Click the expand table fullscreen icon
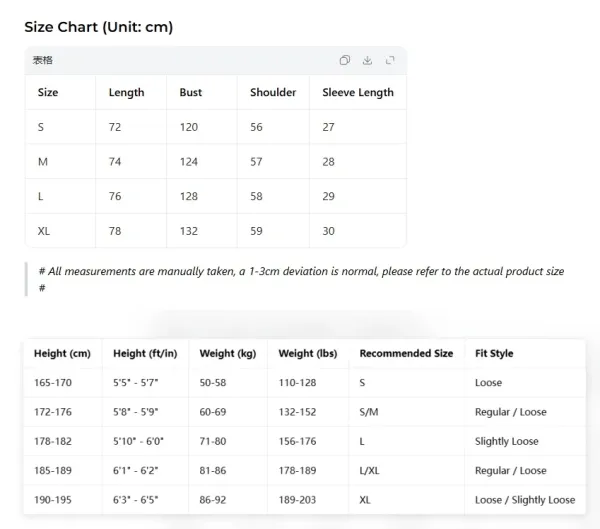This screenshot has height=529, width=600. point(390,60)
